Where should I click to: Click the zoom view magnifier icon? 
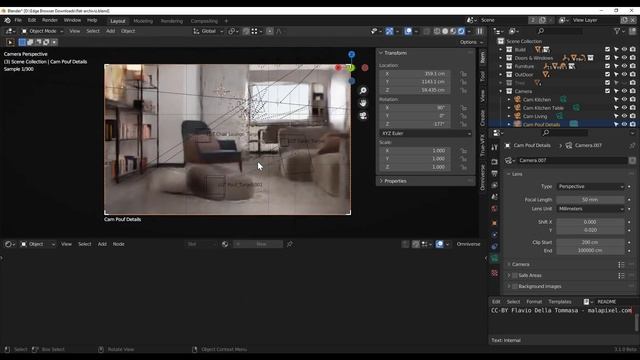coord(363,91)
